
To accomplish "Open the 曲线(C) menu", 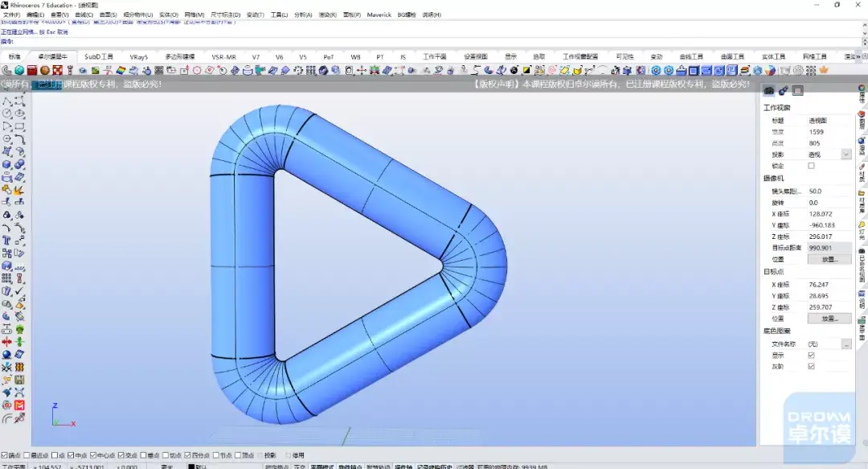I will tap(84, 14).
